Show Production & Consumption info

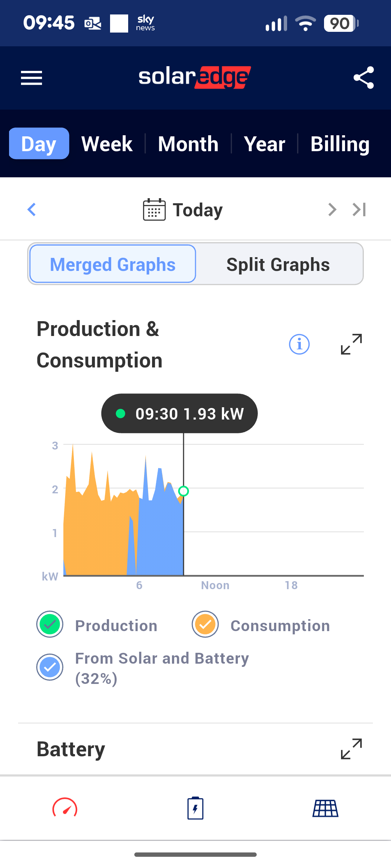point(299,344)
